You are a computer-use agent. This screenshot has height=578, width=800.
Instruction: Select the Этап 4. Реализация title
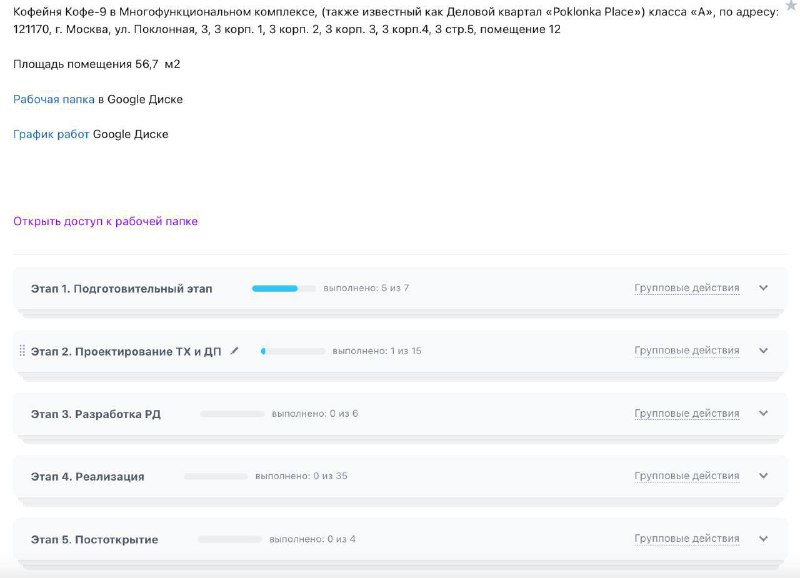88,476
